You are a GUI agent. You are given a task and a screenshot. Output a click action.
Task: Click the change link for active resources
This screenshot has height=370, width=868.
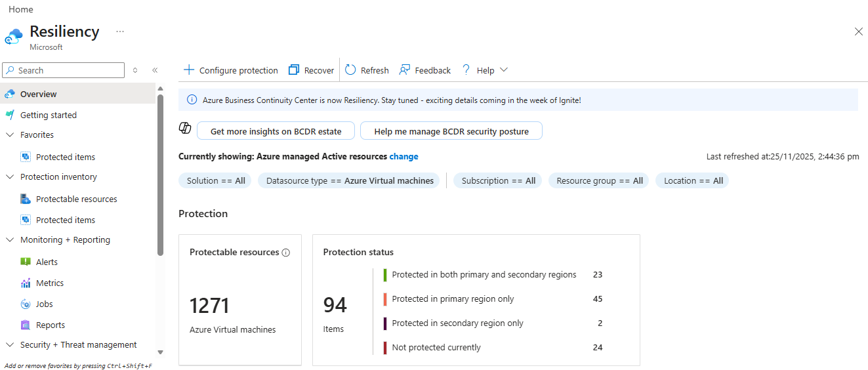[x=403, y=157]
